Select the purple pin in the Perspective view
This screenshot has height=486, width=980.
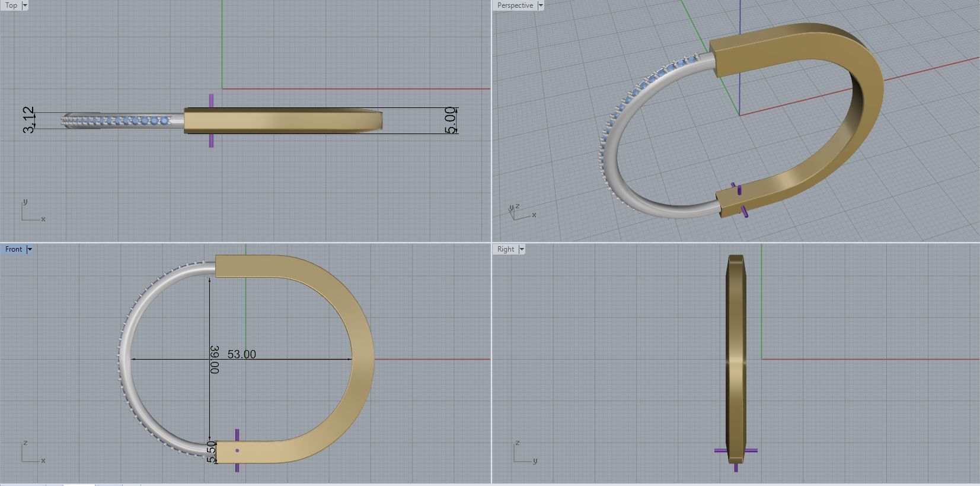click(739, 199)
